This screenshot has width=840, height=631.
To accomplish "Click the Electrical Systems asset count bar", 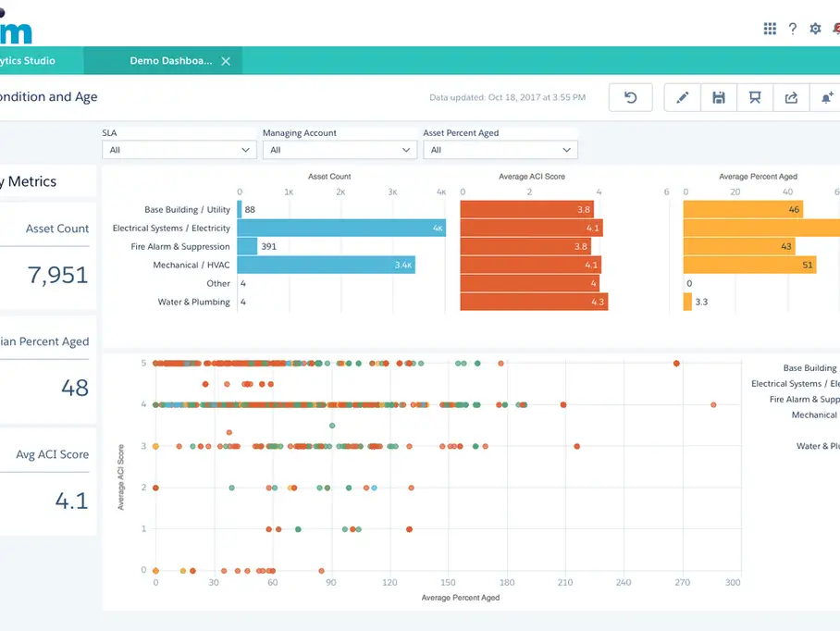I will point(340,229).
